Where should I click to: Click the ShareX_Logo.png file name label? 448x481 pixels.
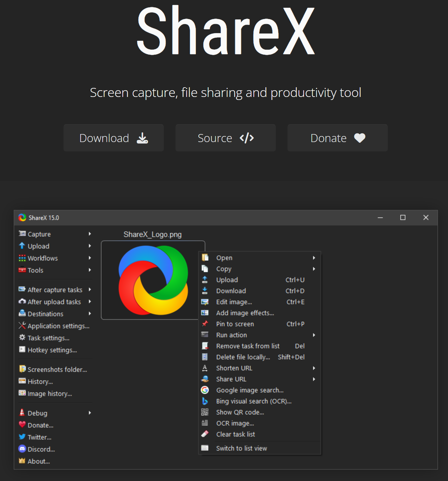click(x=152, y=234)
